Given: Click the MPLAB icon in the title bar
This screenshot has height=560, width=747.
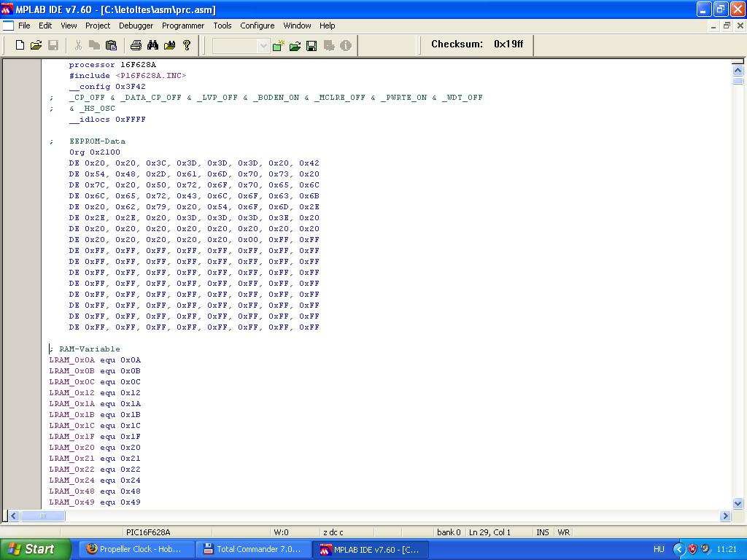Looking at the screenshot, I should [7, 9].
